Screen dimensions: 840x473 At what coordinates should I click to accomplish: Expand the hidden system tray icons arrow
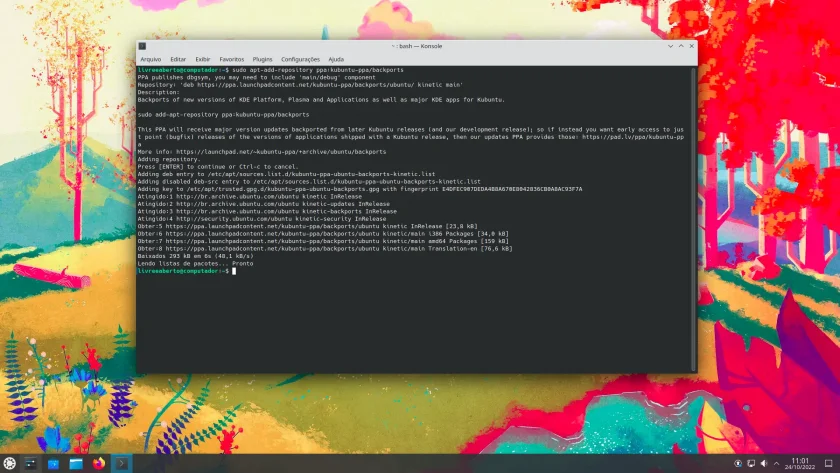[x=776, y=463]
